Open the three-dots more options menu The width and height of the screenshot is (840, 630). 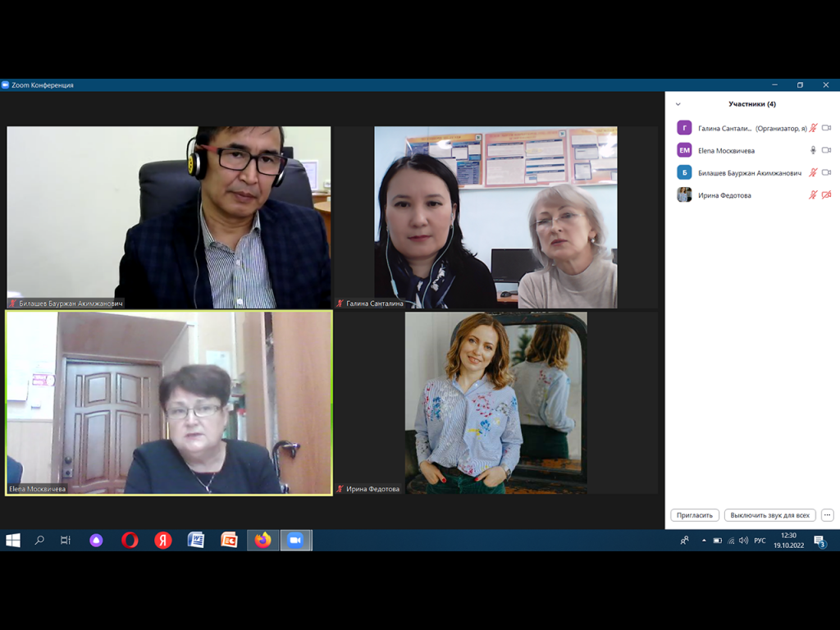tap(827, 515)
